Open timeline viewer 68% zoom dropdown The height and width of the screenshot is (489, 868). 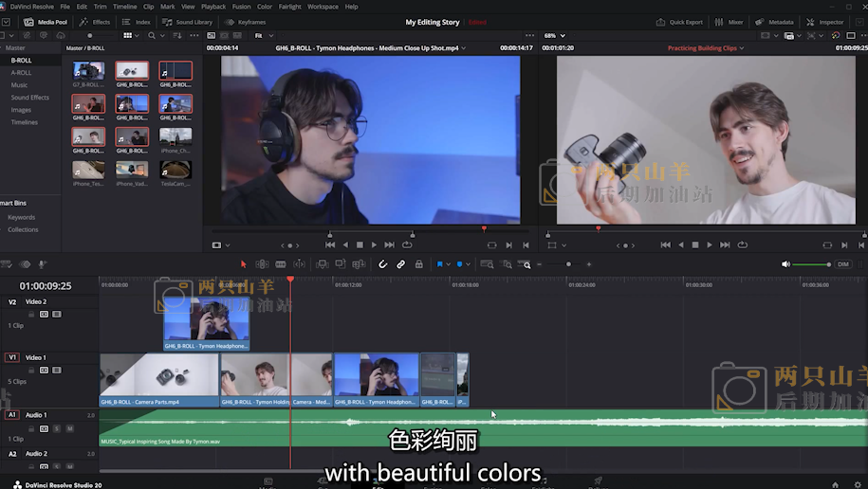coord(553,35)
